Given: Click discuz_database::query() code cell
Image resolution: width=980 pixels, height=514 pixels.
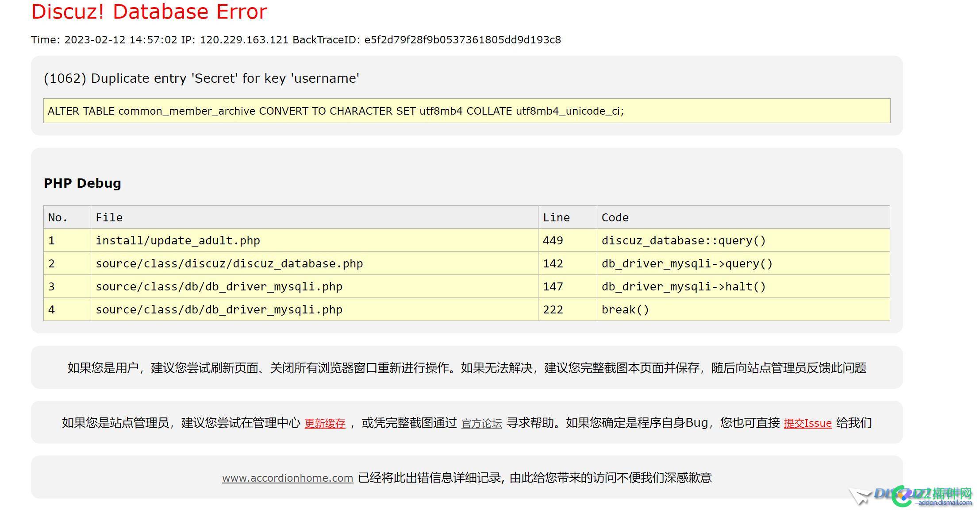Looking at the screenshot, I should click(743, 240).
